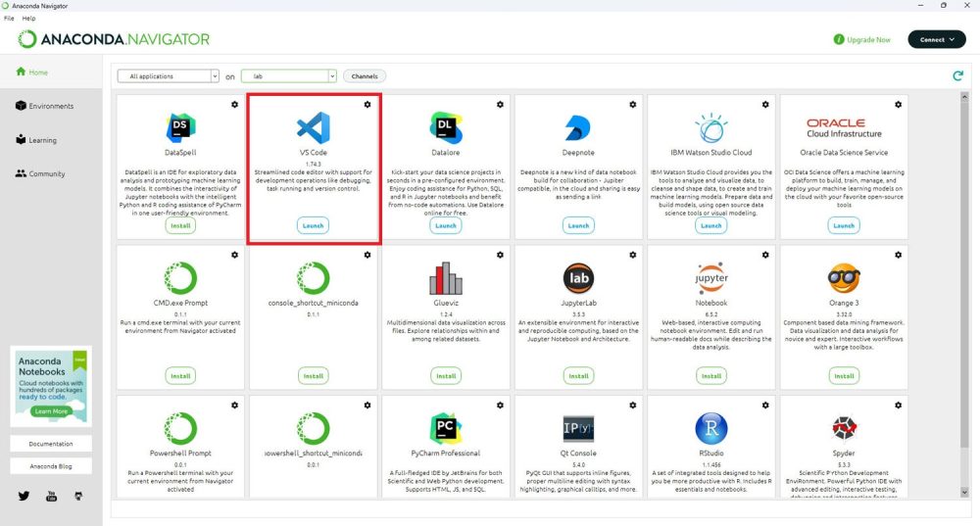Click the Glueviz application icon
The width and height of the screenshot is (980, 526).
click(x=445, y=277)
